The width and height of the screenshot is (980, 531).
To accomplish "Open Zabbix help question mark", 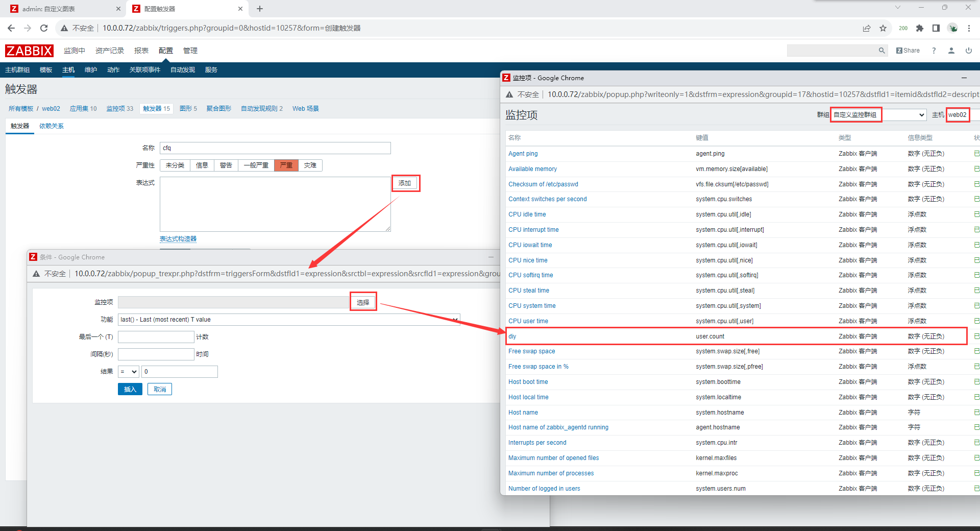I will (934, 51).
